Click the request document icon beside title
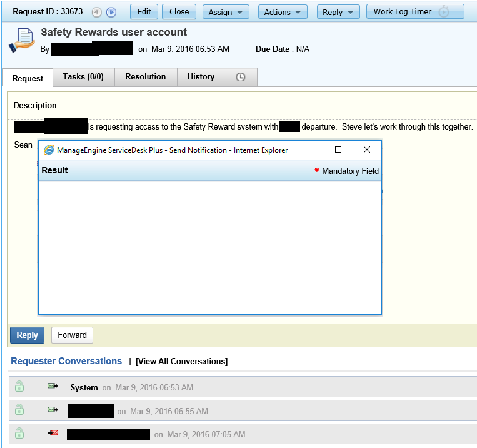This screenshot has width=477, height=448. 22,40
